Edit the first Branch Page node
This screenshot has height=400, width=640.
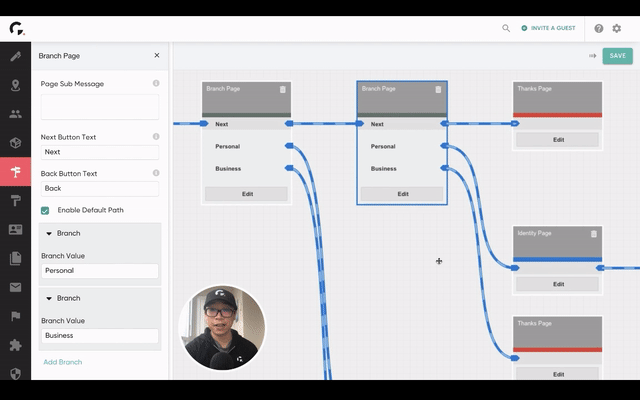pos(247,194)
